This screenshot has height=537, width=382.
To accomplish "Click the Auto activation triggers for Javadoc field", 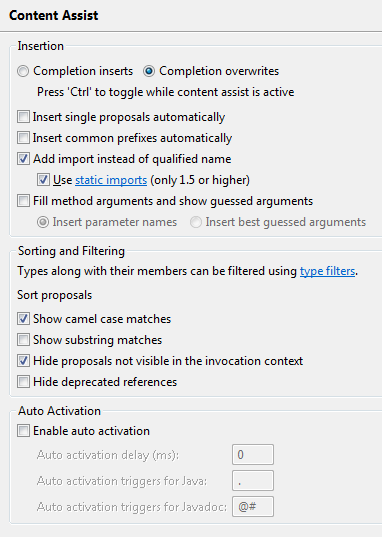I will [253, 507].
